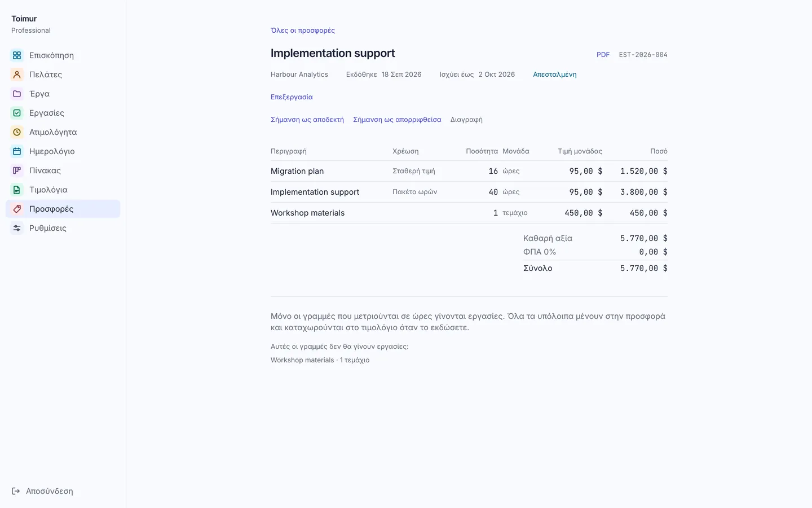Click the Migration plan row description
The image size is (812, 508).
click(297, 171)
